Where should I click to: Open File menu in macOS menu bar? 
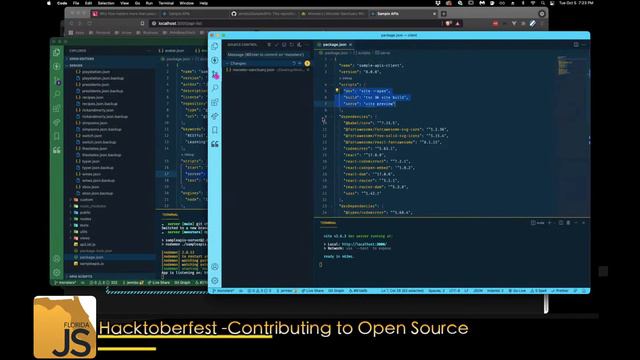tap(76, 3)
